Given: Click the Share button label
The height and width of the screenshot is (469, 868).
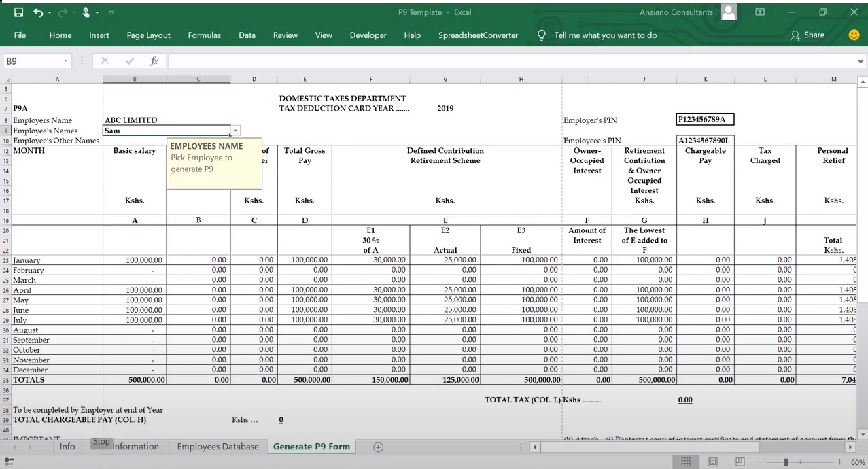Looking at the screenshot, I should point(814,35).
